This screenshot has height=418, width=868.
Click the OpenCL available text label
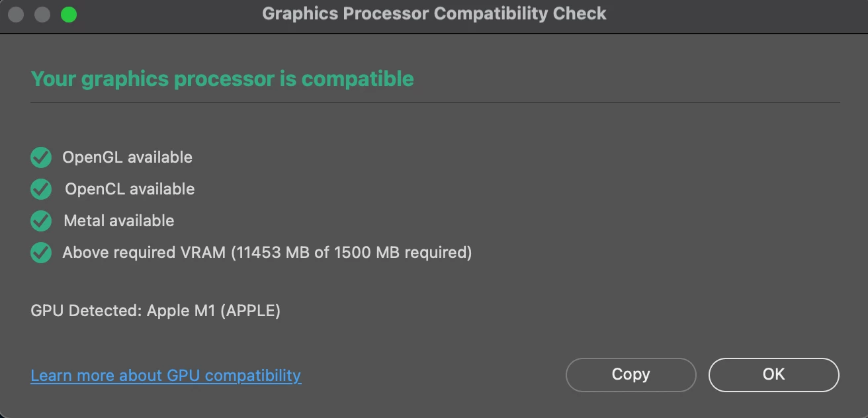pyautogui.click(x=130, y=189)
